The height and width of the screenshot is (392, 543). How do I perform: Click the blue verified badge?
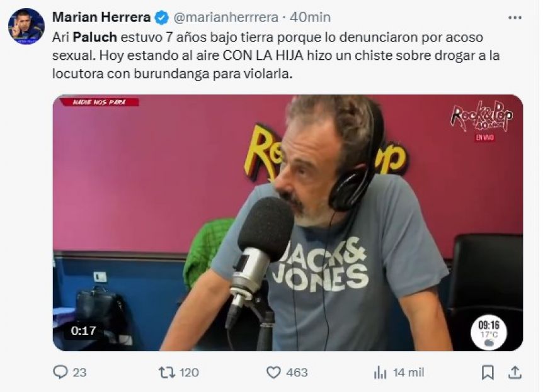point(161,17)
